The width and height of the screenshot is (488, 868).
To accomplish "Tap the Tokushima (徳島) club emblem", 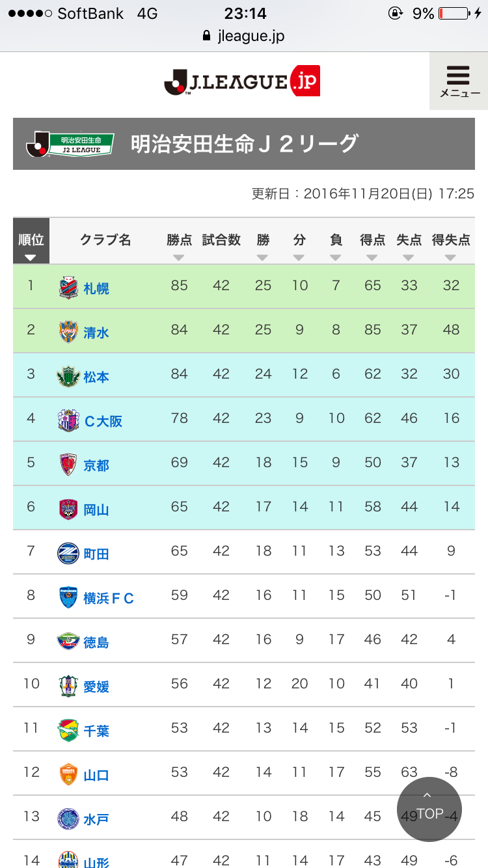I will 68,641.
